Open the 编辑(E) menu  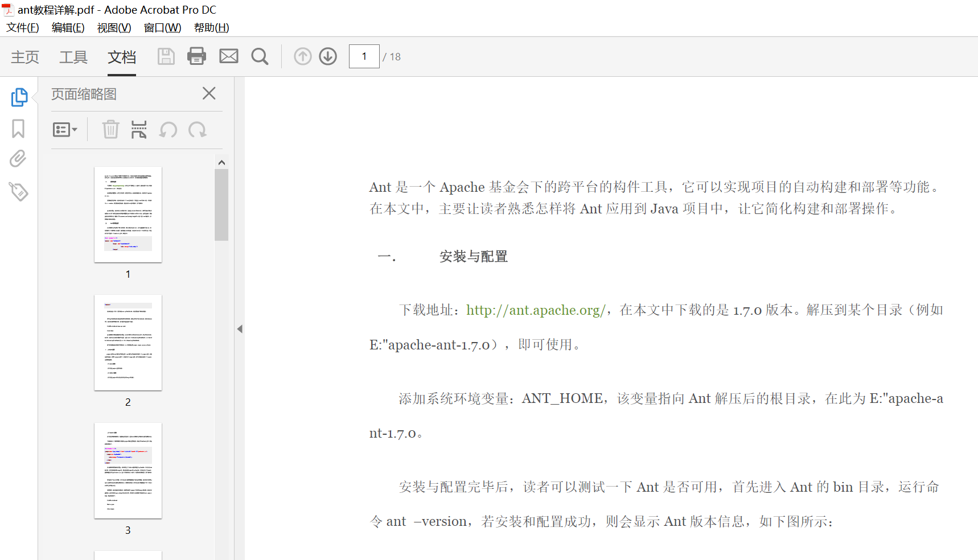pyautogui.click(x=68, y=28)
